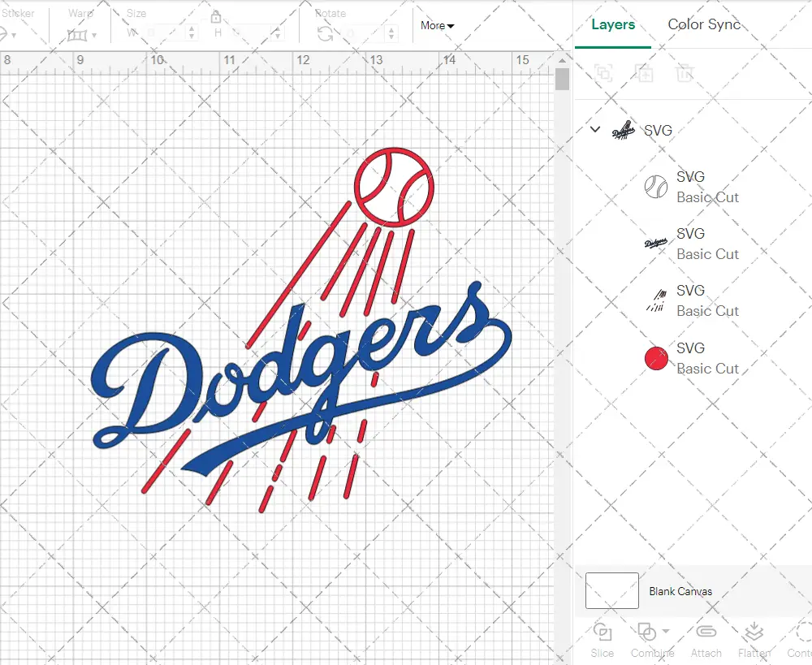Click the Group layers icon
812x665 pixels.
point(604,73)
